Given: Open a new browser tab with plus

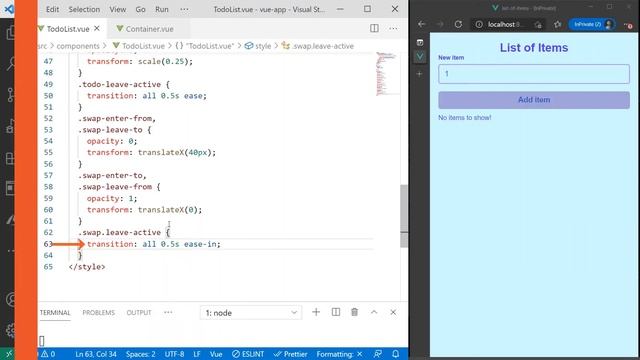Looking at the screenshot, I should point(420,74).
